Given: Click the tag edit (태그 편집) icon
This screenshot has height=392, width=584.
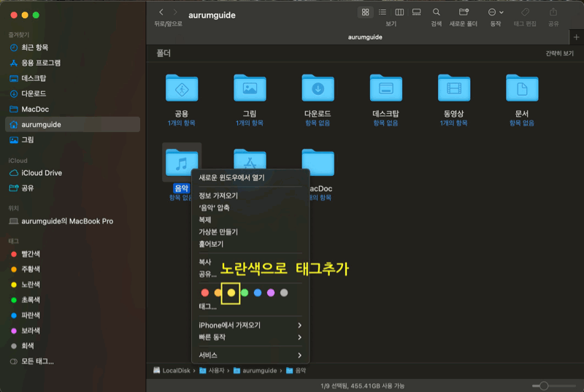Looking at the screenshot, I should [x=525, y=12].
